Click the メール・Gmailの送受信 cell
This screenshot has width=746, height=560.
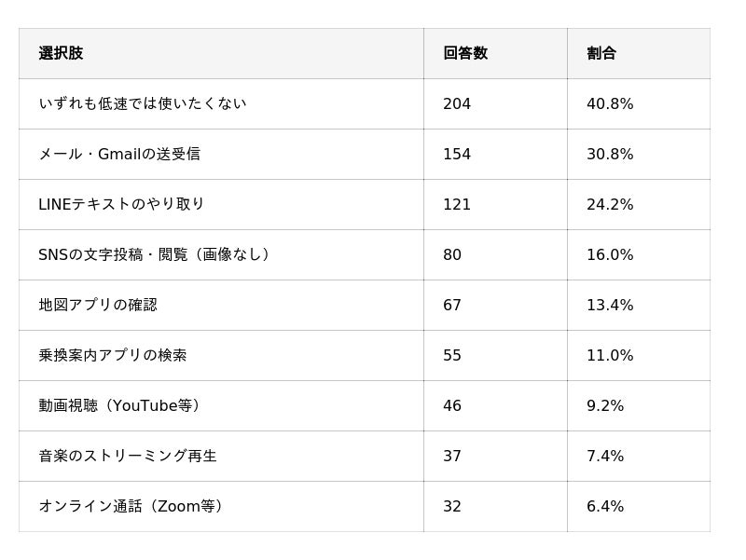pyautogui.click(x=119, y=154)
